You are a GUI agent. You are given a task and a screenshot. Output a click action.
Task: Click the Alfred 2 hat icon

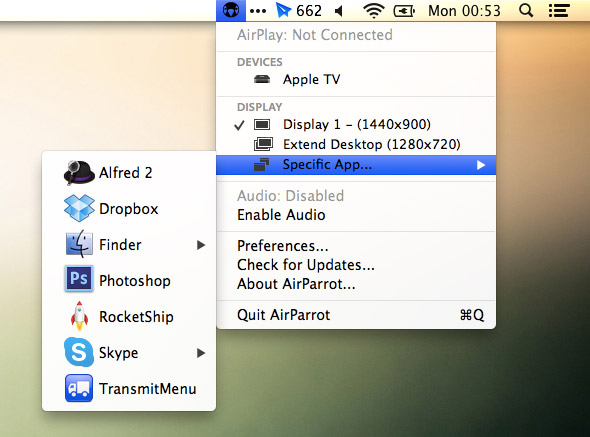(x=79, y=173)
